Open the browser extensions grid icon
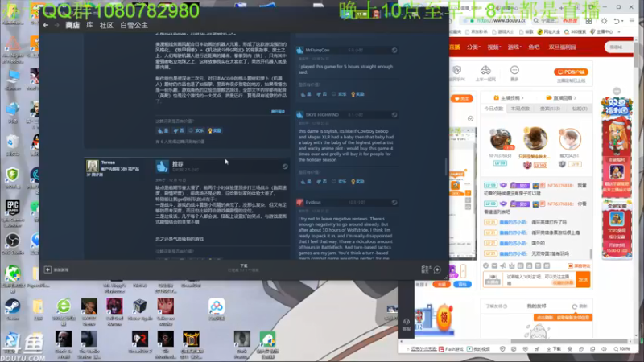This screenshot has height=362, width=644. point(588,21)
